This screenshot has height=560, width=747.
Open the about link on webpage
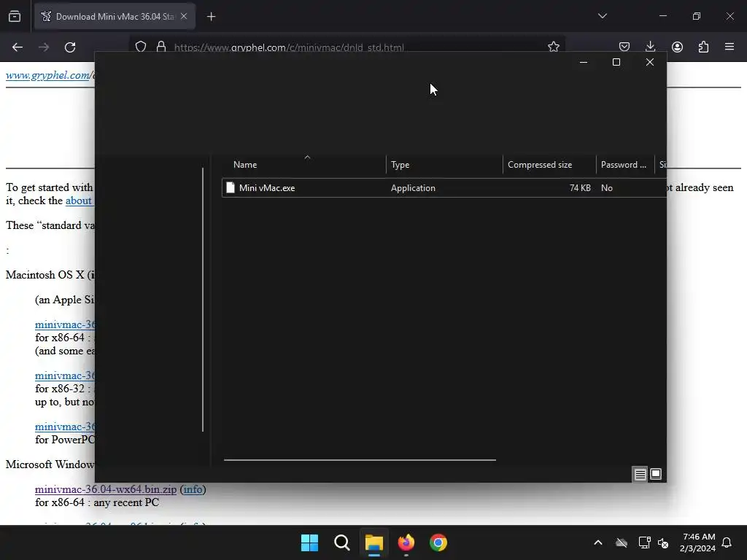pyautogui.click(x=79, y=201)
